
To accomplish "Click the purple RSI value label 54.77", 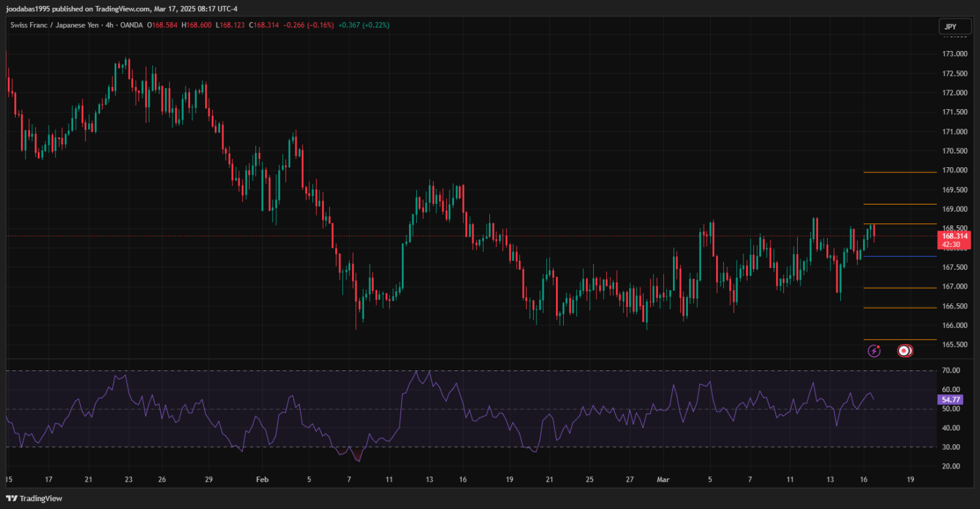I will pos(951,399).
